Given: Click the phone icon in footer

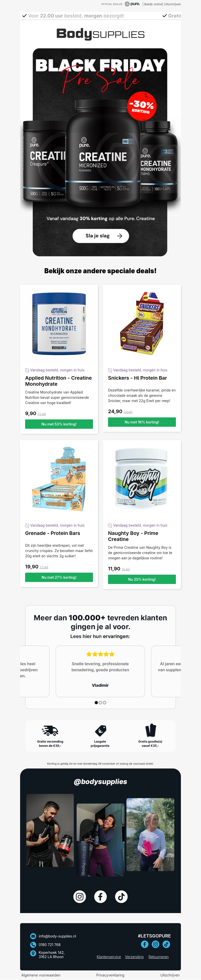Looking at the screenshot, I should (33, 945).
